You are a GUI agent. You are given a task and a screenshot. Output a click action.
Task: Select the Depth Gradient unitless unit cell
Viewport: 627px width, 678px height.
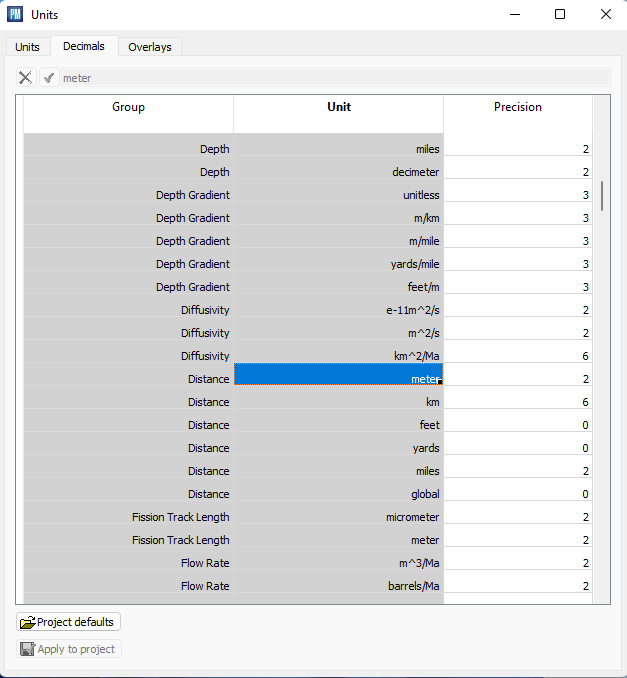tap(338, 195)
